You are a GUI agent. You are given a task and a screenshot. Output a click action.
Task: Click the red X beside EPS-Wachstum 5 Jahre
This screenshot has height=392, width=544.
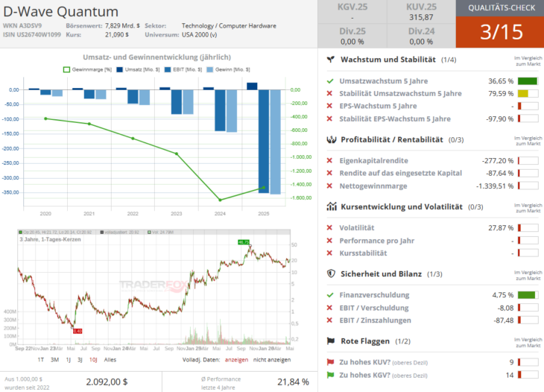(329, 106)
